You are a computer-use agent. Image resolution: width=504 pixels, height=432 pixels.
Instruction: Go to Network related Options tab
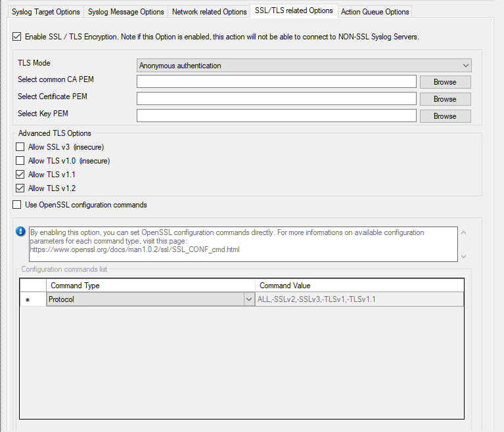pos(209,12)
